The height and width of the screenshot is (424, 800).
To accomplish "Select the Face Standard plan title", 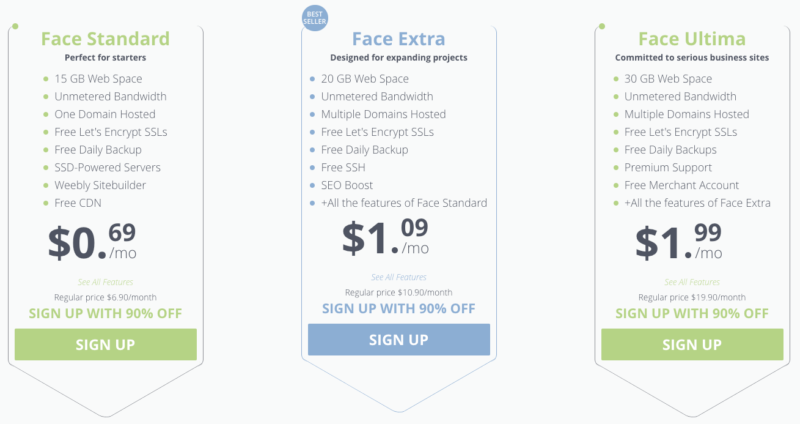I will pyautogui.click(x=105, y=39).
